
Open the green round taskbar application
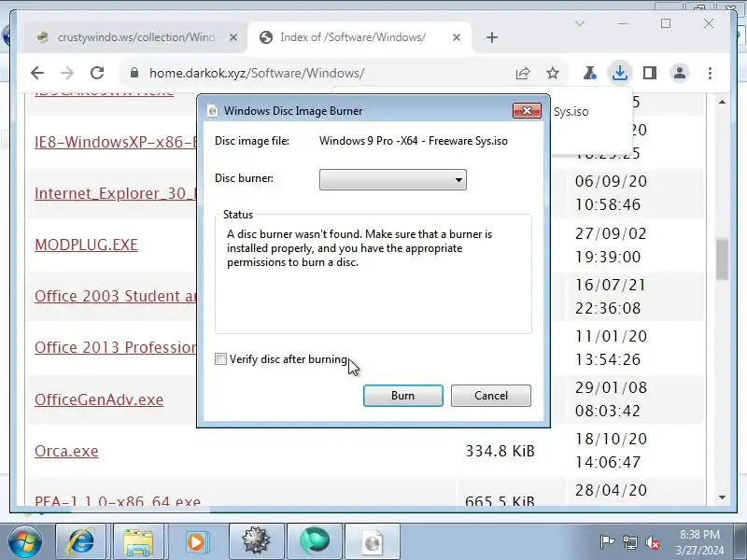click(315, 542)
